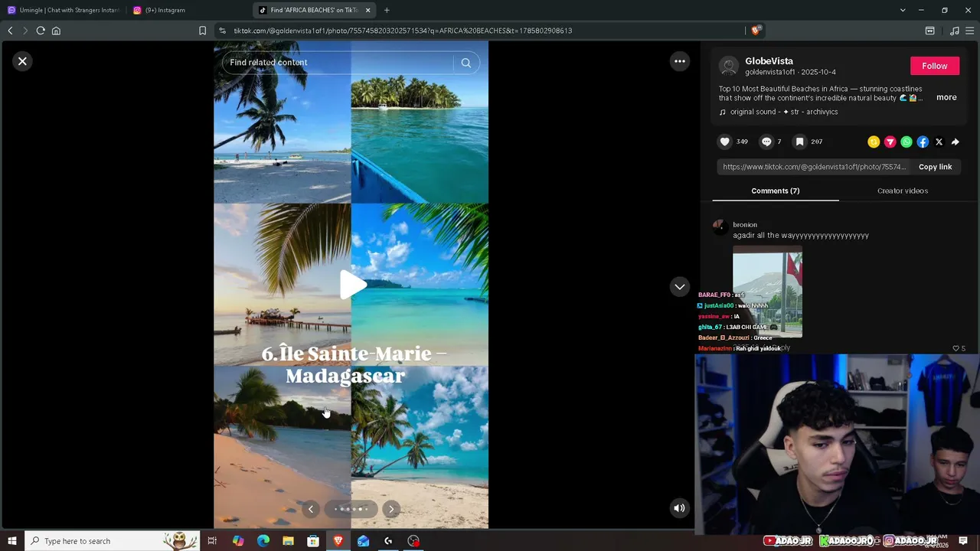Open the flag image in bronion's comment
The width and height of the screenshot is (980, 551).
[x=767, y=293]
